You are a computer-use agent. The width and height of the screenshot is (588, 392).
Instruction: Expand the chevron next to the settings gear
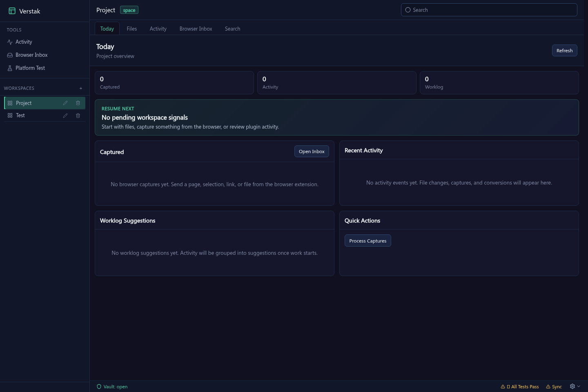[x=579, y=386]
